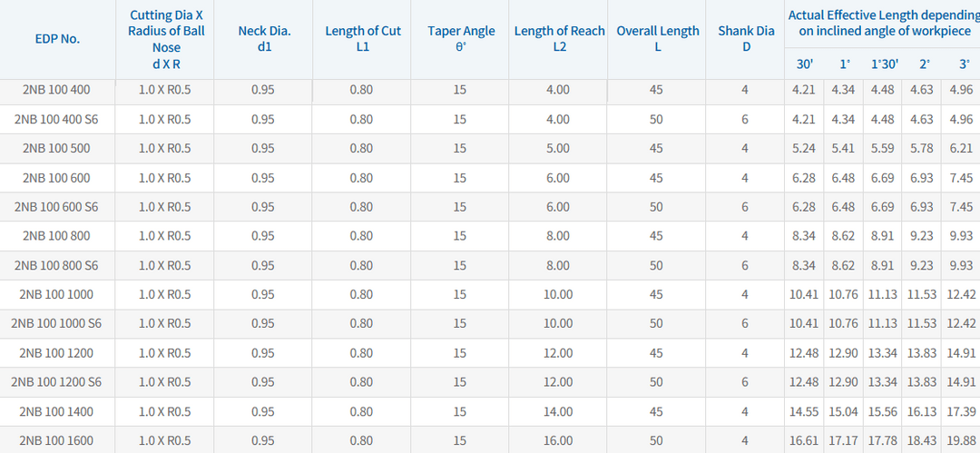Click the Length of Reach L2 header
This screenshot has height=453, width=980.
[559, 39]
